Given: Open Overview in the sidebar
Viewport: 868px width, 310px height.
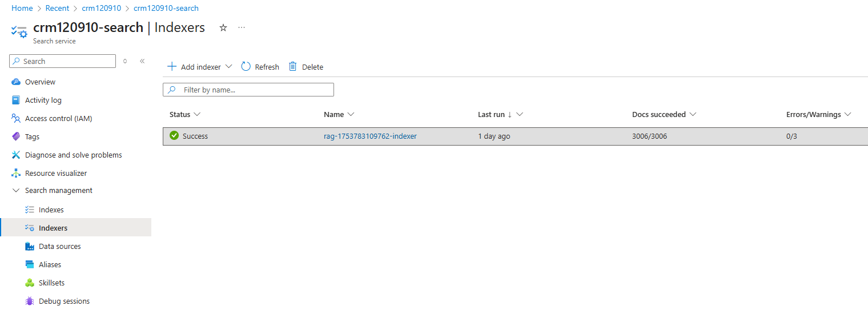Looking at the screenshot, I should tap(41, 82).
